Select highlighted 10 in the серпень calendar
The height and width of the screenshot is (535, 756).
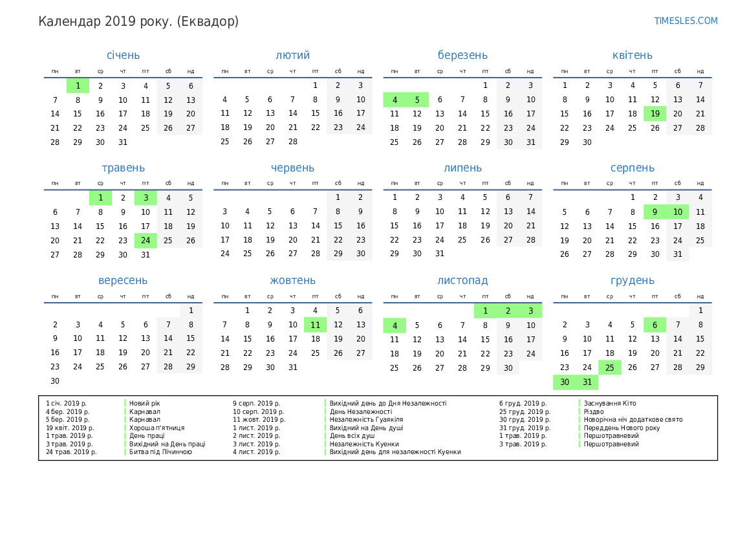pyautogui.click(x=677, y=212)
